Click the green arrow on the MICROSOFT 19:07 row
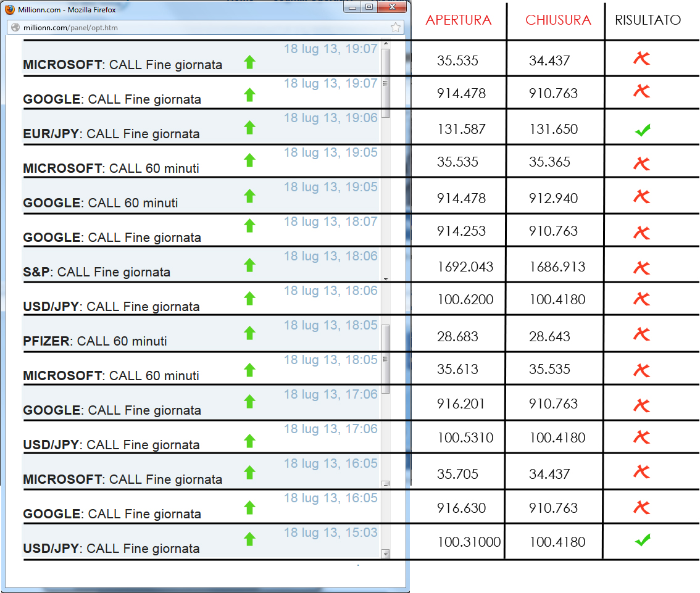Viewport: 700px width, 593px height. click(x=249, y=62)
